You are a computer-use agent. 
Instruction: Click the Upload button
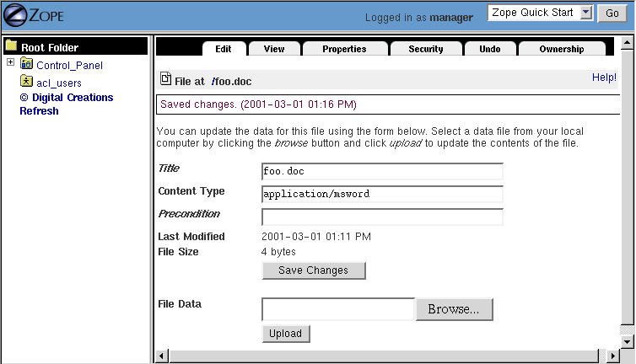tap(285, 334)
